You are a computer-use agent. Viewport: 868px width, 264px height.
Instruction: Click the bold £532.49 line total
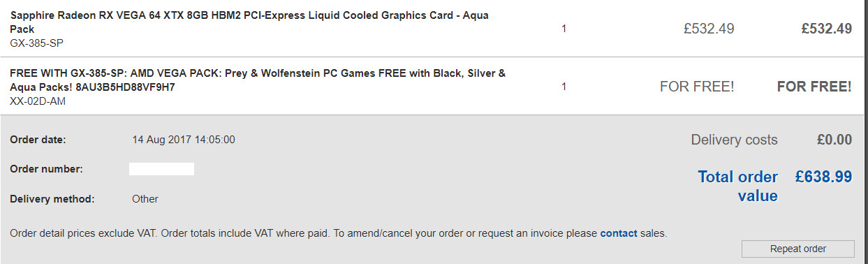click(x=826, y=29)
